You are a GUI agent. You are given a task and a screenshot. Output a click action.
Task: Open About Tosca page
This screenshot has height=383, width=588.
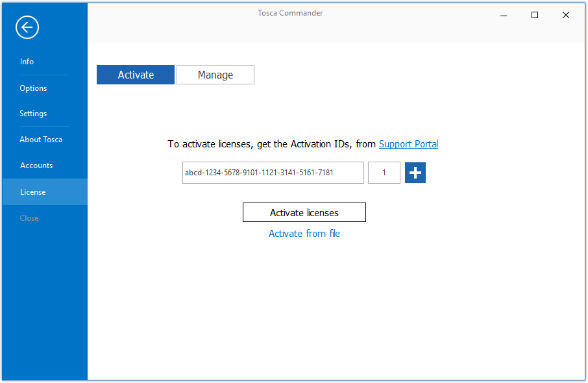point(41,140)
